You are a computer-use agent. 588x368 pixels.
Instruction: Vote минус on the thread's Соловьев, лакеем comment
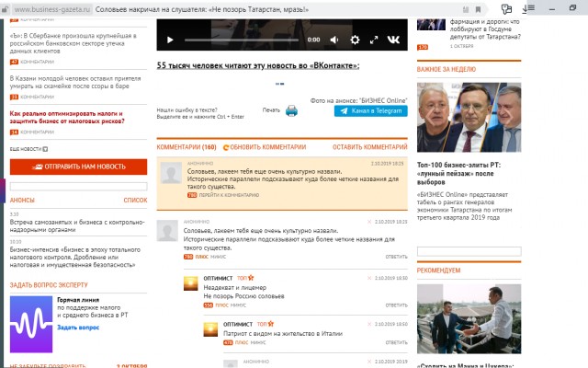pyautogui.click(x=219, y=257)
